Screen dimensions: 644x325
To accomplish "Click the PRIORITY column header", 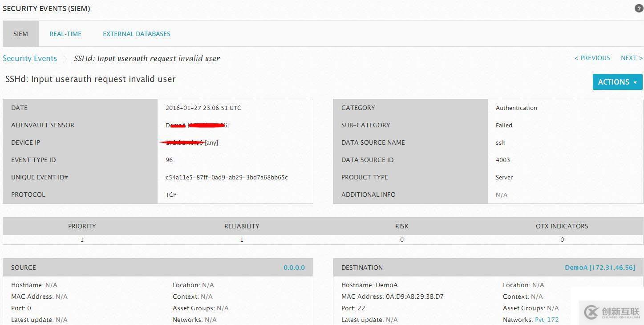I will click(x=82, y=226).
